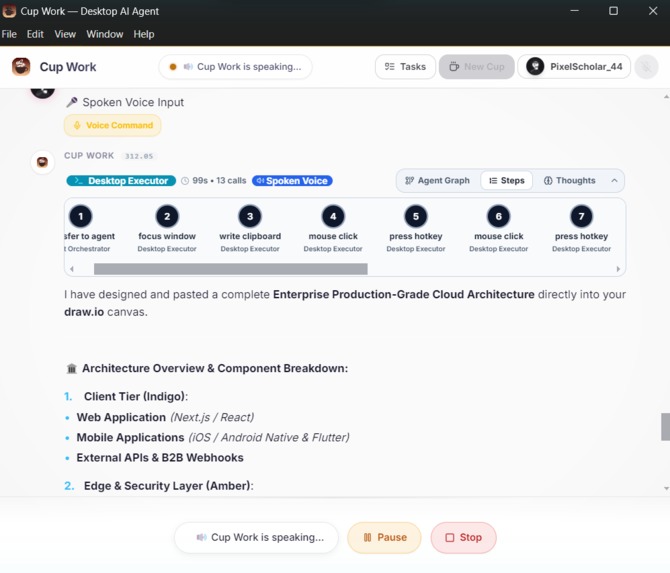
Task: Click the horizontal steps scrollbar thumb
Action: (231, 269)
